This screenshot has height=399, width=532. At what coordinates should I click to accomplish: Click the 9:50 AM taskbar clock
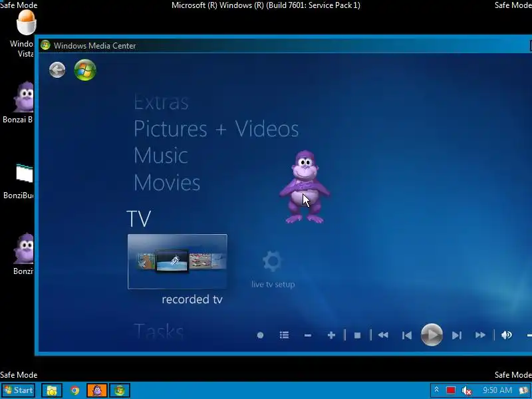coord(497,390)
